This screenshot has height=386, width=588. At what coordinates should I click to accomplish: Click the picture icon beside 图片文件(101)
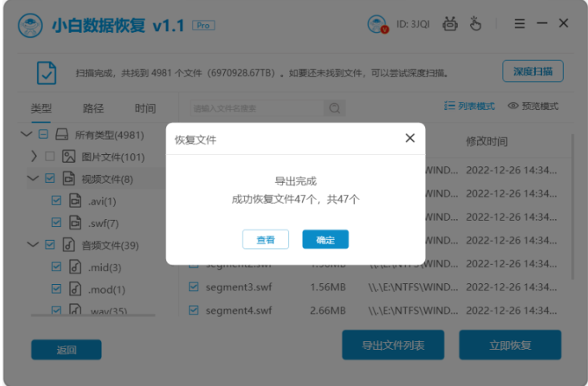click(x=68, y=156)
